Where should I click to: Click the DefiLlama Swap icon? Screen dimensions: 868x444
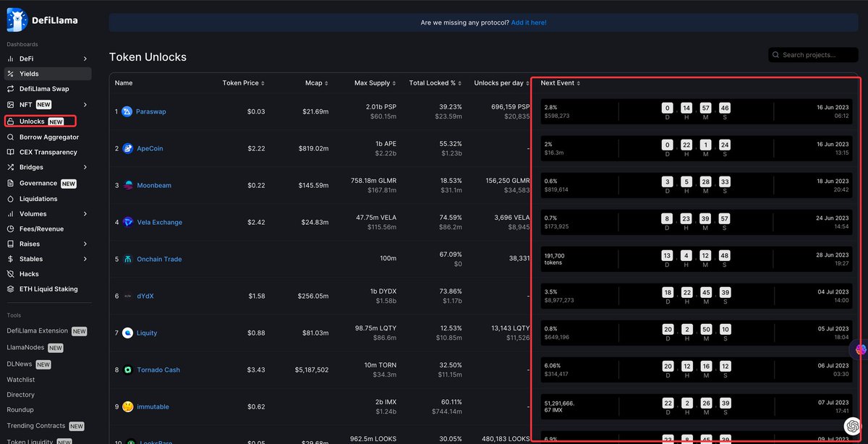11,89
